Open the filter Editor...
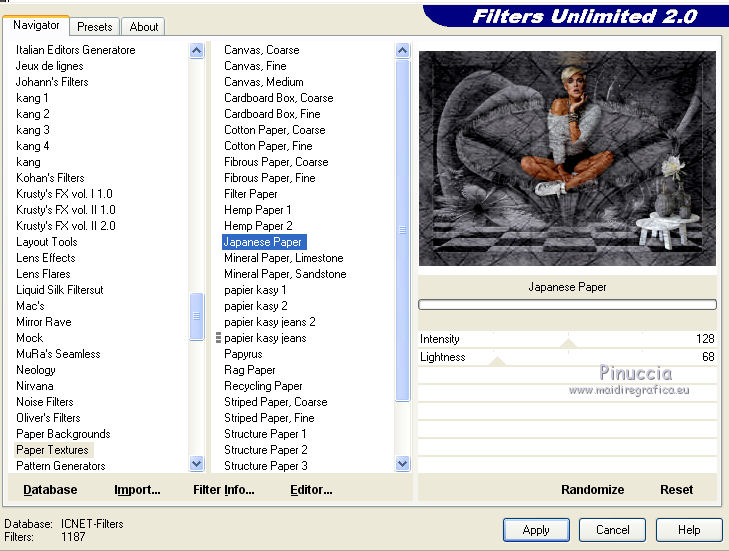The width and height of the screenshot is (729, 551). click(x=311, y=490)
